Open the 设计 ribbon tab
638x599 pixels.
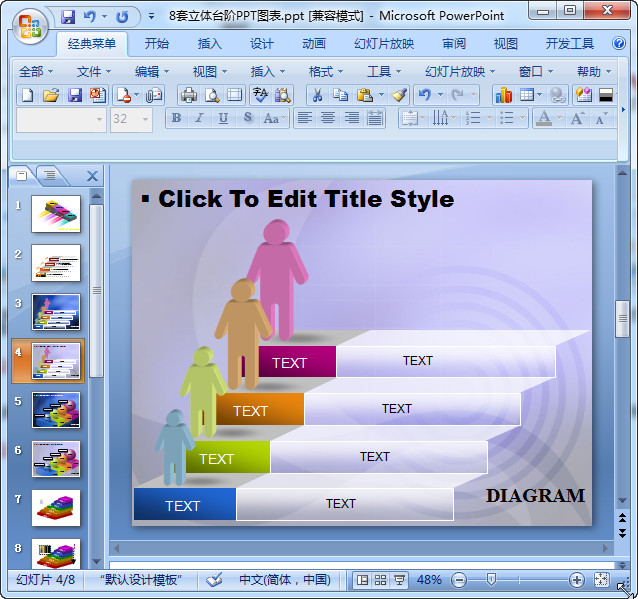coord(262,43)
